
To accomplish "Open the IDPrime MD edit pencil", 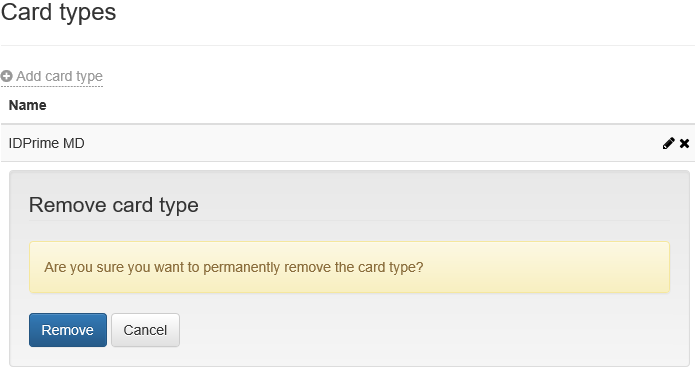I will (x=668, y=143).
